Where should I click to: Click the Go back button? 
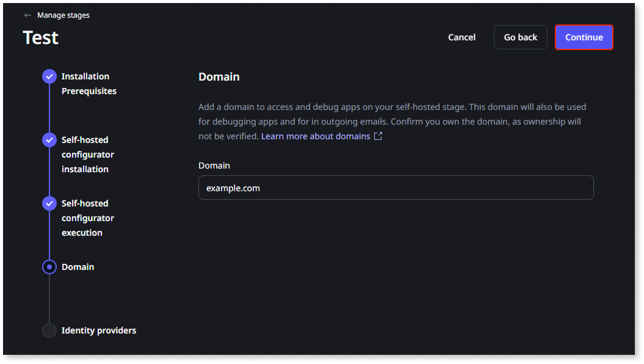pyautogui.click(x=520, y=37)
